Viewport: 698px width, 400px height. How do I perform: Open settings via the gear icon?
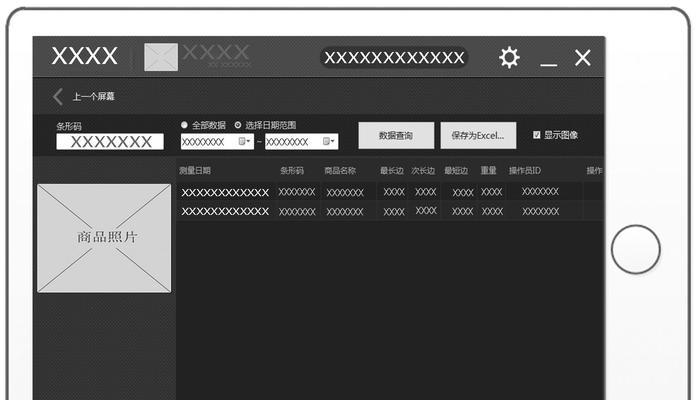[x=509, y=58]
